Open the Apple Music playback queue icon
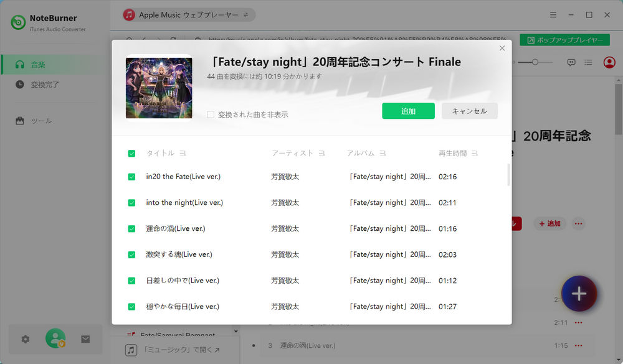The height and width of the screenshot is (364, 623). [x=588, y=62]
